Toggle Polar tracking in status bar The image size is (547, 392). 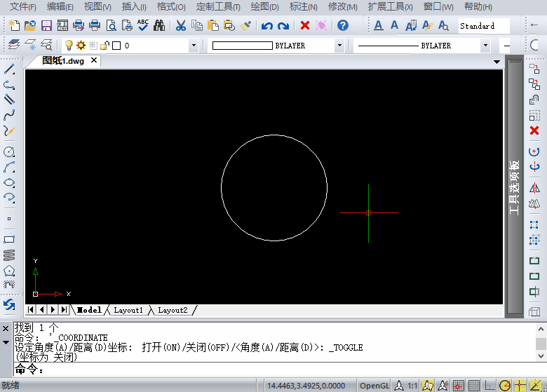pyautogui.click(x=505, y=386)
